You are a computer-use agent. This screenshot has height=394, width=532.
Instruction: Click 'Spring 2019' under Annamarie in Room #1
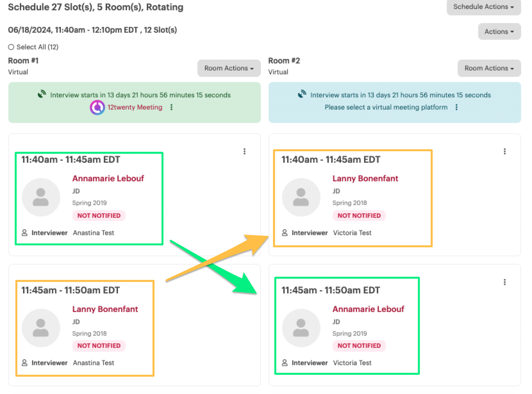pos(89,203)
